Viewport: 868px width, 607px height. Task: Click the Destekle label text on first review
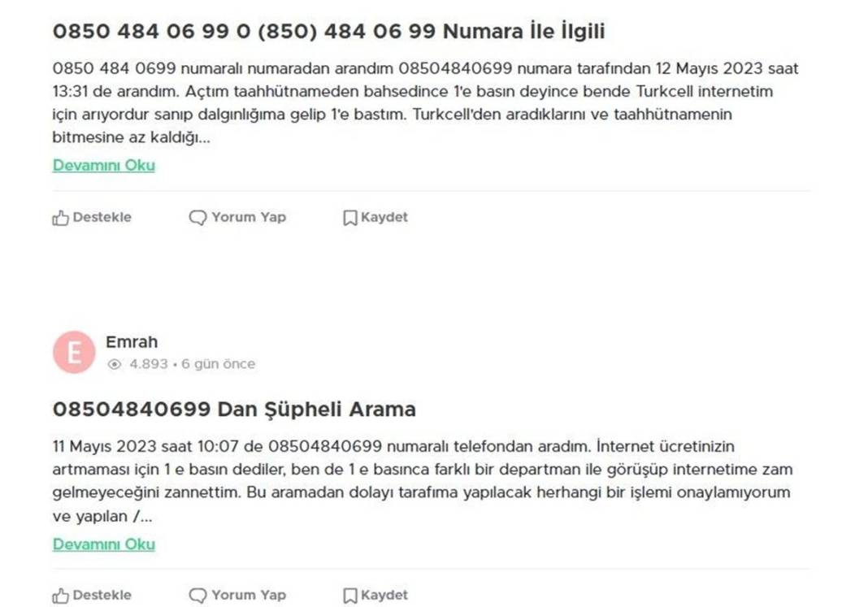102,217
